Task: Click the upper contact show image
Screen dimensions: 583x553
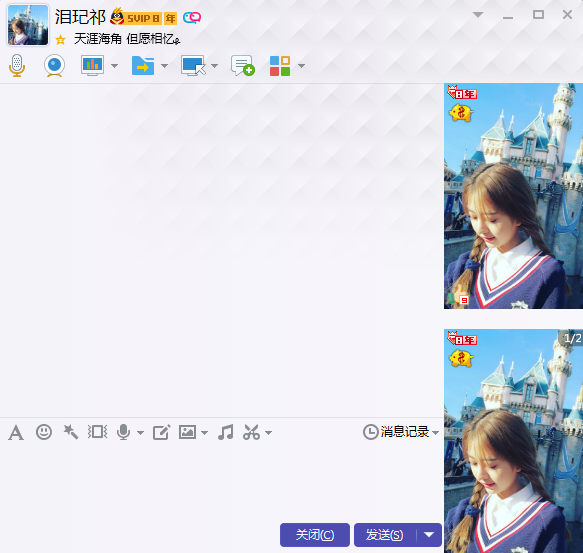Action: pyautogui.click(x=513, y=196)
